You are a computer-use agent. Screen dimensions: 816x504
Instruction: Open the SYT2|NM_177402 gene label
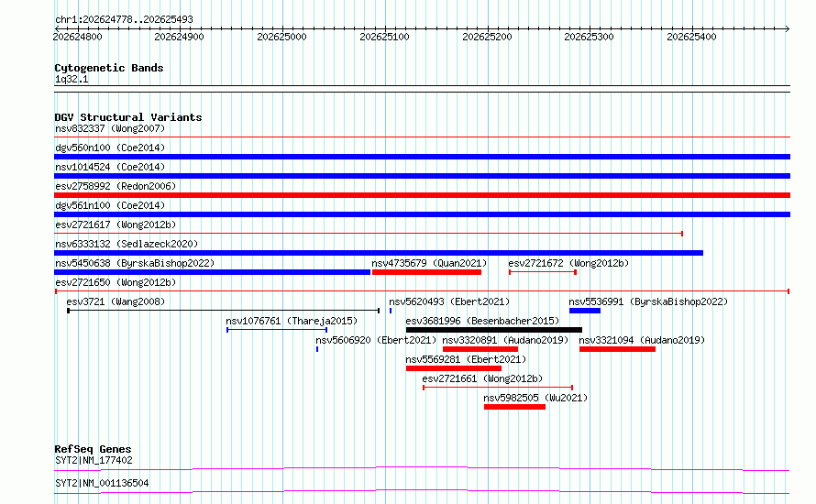coord(94,460)
